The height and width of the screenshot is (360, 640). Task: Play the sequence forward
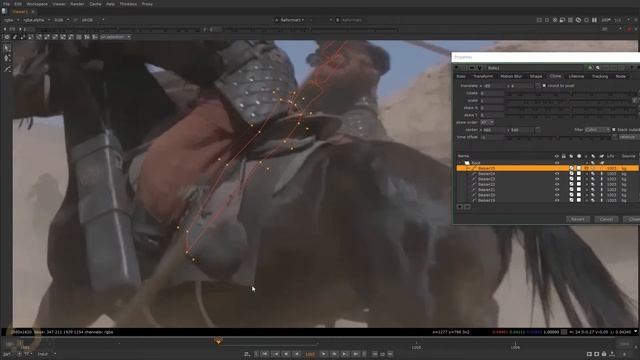(x=324, y=354)
